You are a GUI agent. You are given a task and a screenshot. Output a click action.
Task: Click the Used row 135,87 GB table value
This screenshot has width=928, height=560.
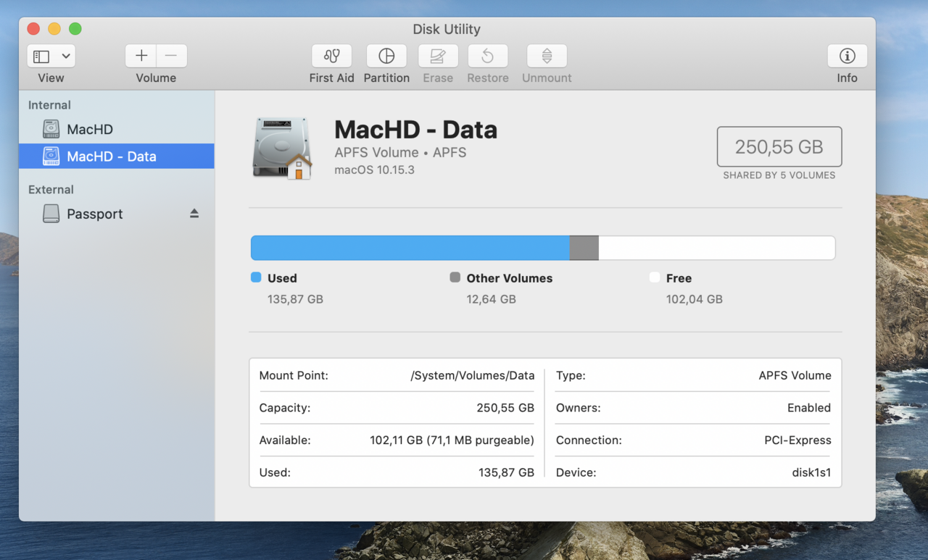click(x=506, y=472)
